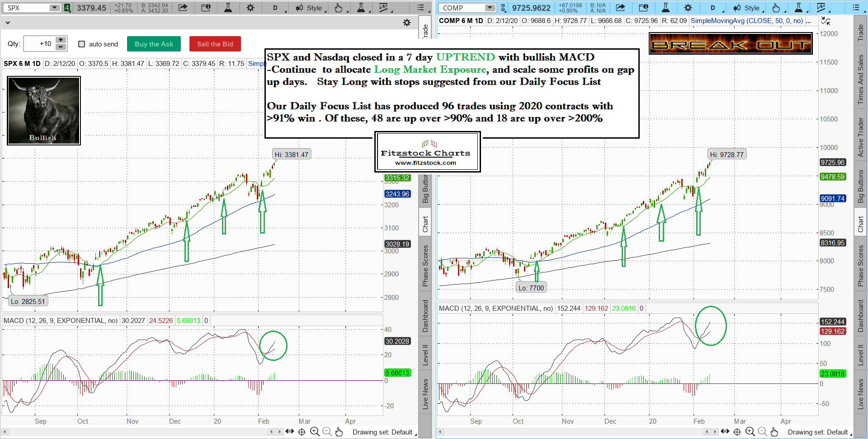Click the trade panel settings gear icon
The height and width of the screenshot is (439, 868).
tap(407, 23)
